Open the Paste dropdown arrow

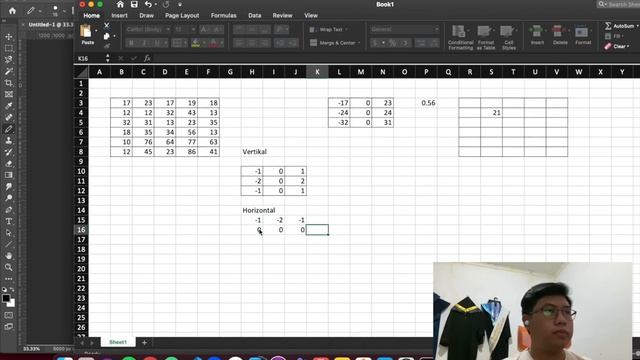[96, 31]
